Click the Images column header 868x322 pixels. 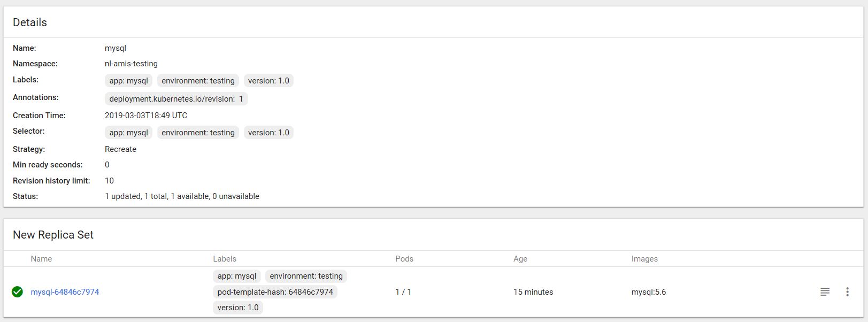coord(644,259)
